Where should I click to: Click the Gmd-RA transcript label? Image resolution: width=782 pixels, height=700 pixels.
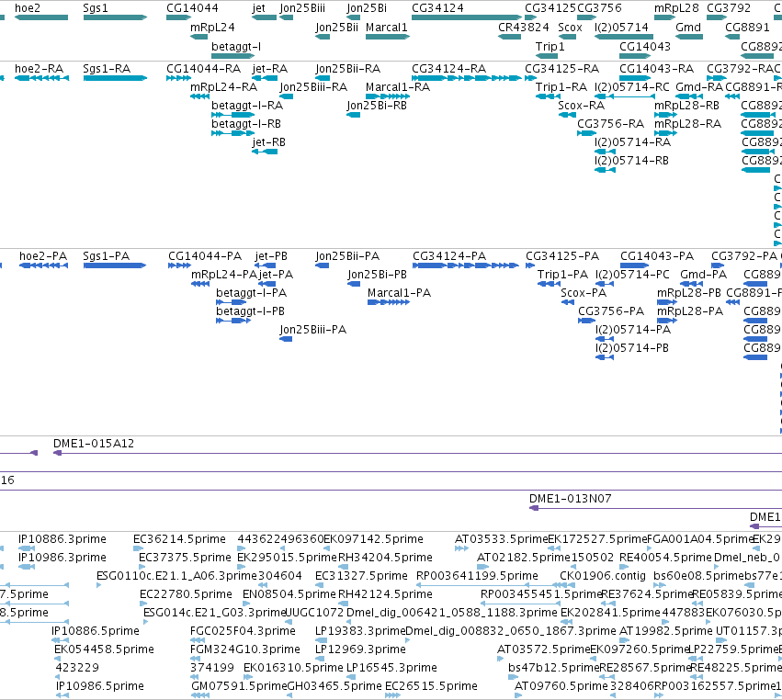(699, 86)
